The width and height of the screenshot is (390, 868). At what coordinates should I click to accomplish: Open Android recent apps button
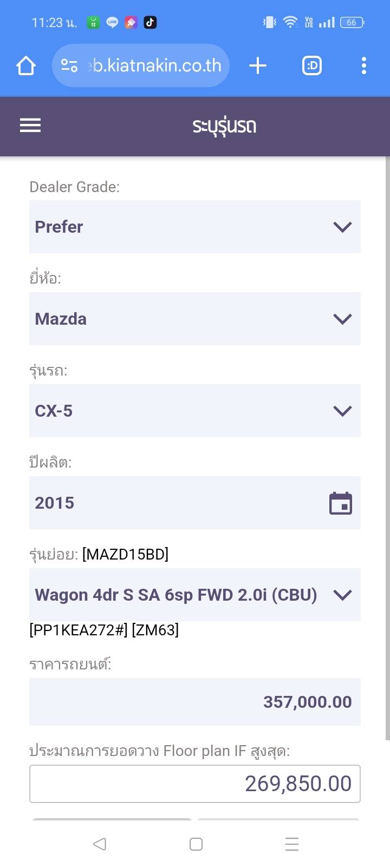[x=291, y=844]
